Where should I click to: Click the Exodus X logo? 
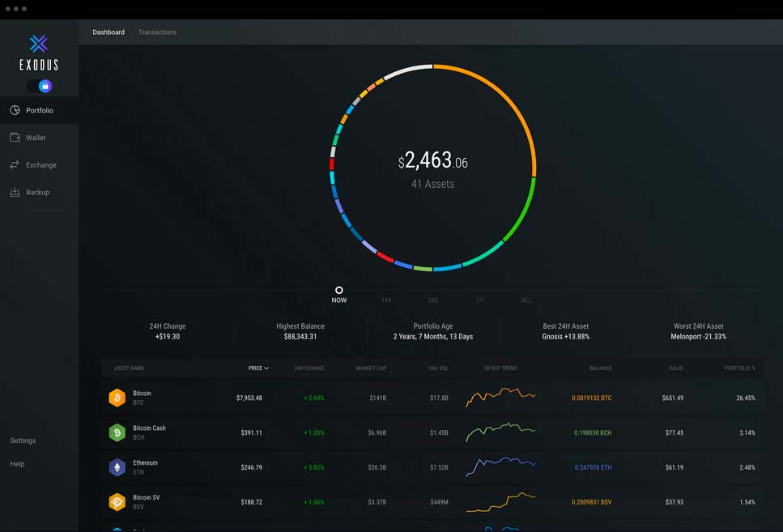(x=38, y=44)
